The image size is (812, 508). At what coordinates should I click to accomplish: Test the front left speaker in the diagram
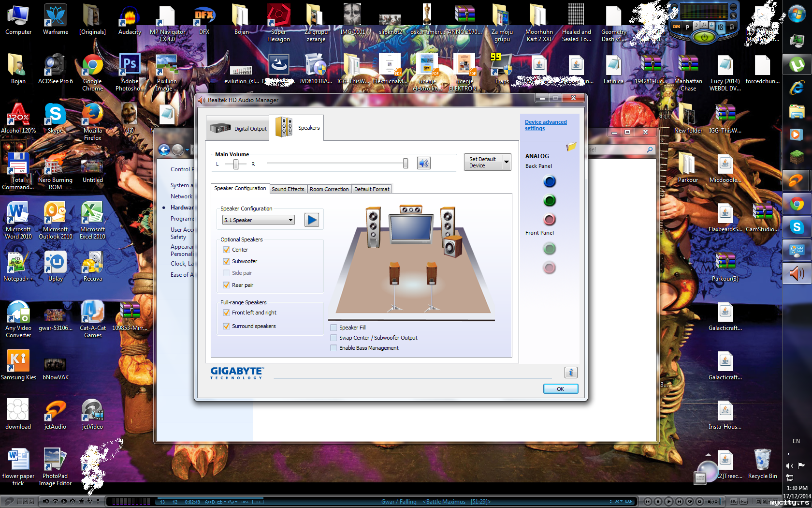[373, 227]
